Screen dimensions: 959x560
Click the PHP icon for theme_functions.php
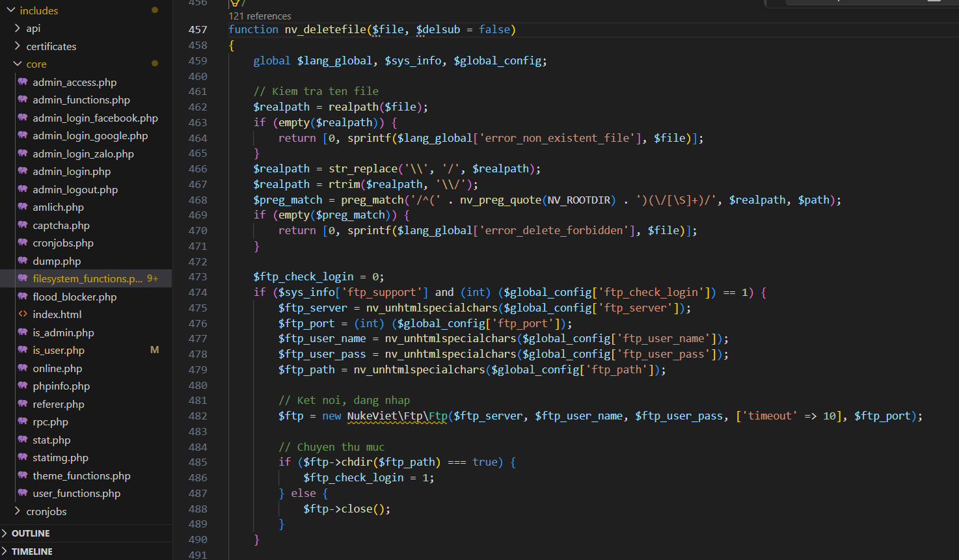tap(23, 475)
